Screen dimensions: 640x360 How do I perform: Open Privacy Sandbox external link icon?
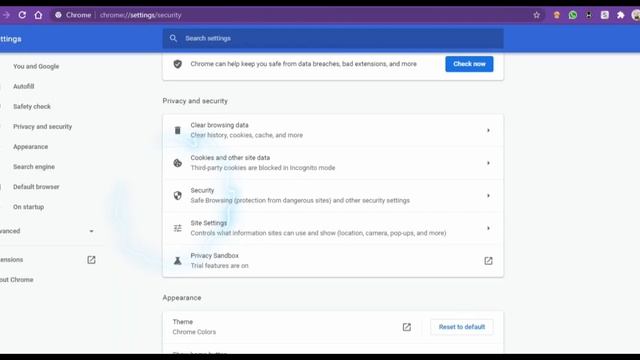[x=488, y=261]
